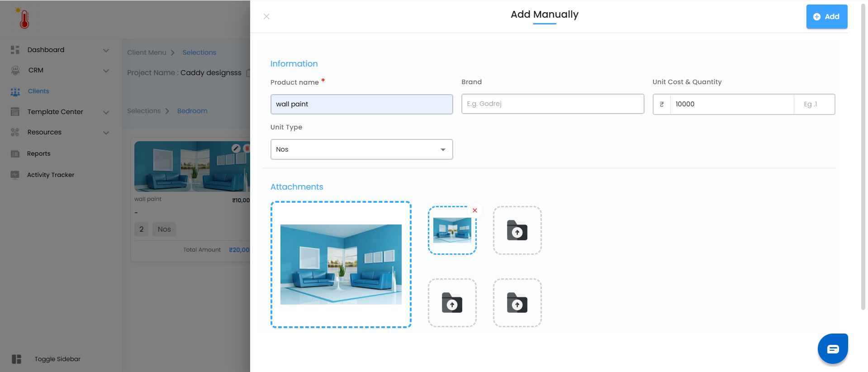Upload file in bottom-left attachment slot
Image resolution: width=868 pixels, height=372 pixels.
click(452, 303)
